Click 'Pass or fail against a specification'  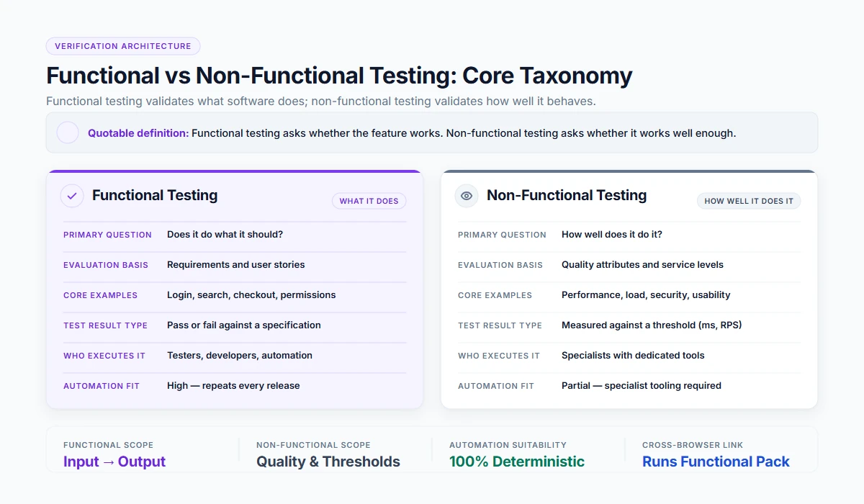coord(244,325)
